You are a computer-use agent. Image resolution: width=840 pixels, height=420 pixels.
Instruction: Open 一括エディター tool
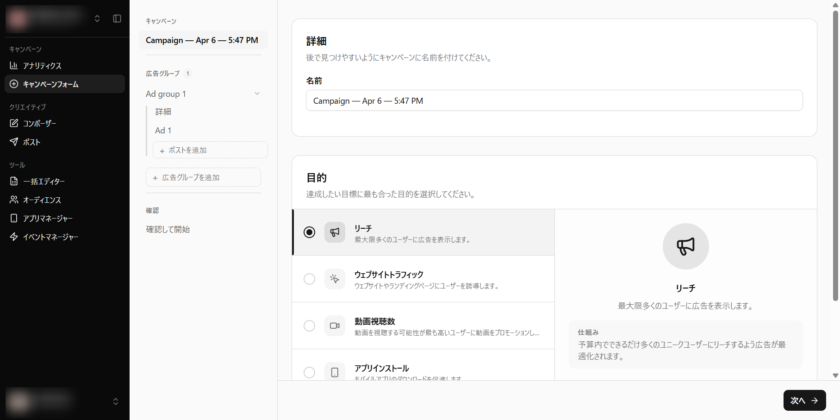[x=43, y=181]
